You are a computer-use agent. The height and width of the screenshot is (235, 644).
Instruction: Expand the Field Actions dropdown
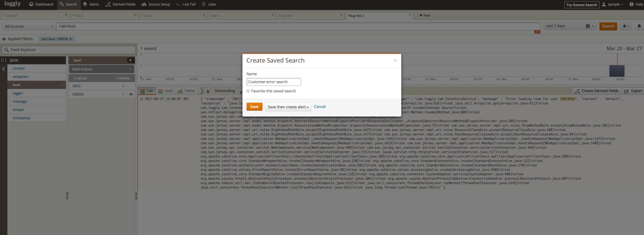point(101,69)
